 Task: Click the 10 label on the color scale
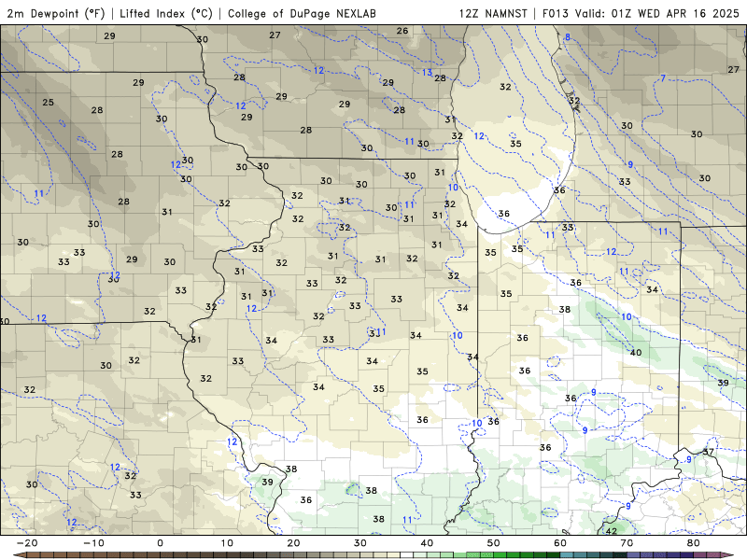coord(227,543)
